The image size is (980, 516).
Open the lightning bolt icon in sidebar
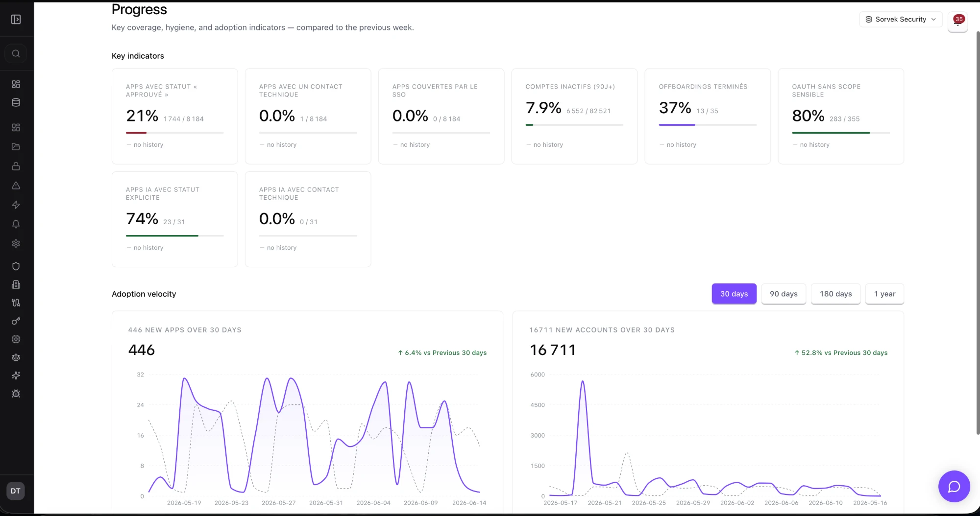click(16, 205)
